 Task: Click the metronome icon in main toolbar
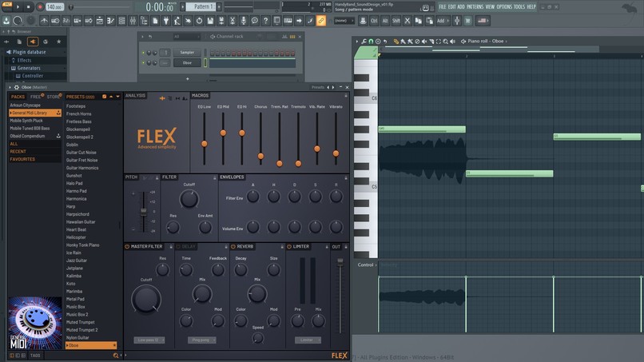point(44,21)
